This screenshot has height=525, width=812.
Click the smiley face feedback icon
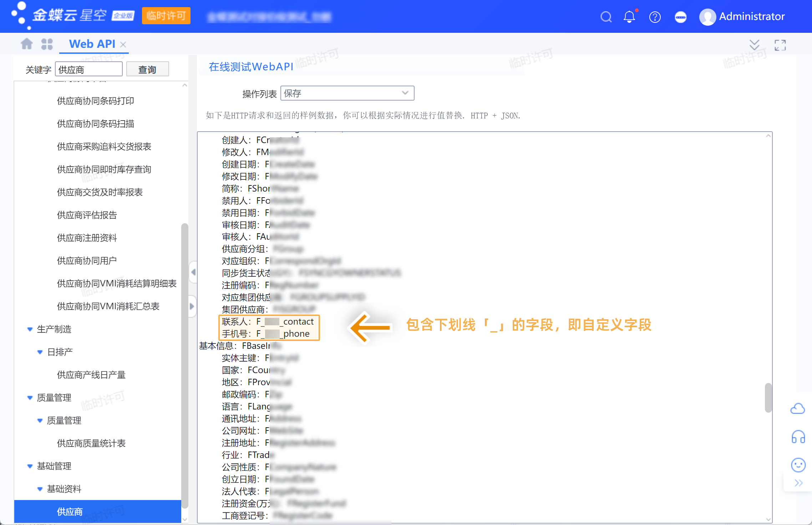798,465
